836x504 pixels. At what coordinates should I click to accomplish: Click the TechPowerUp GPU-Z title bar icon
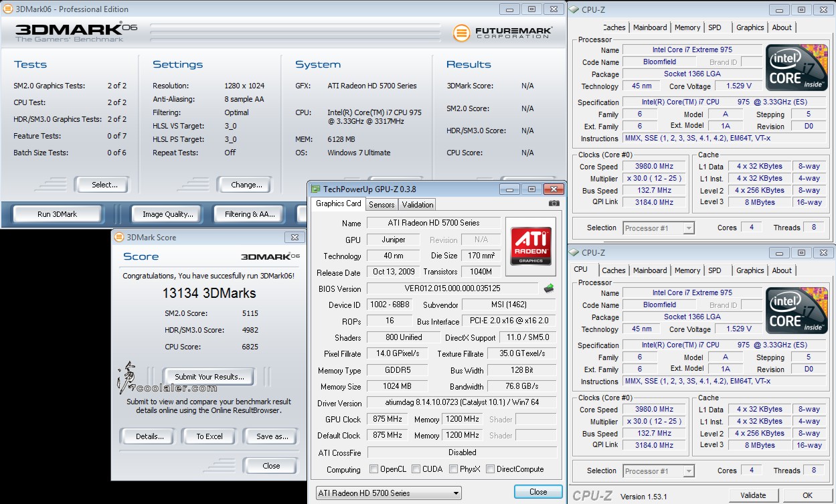(x=315, y=189)
